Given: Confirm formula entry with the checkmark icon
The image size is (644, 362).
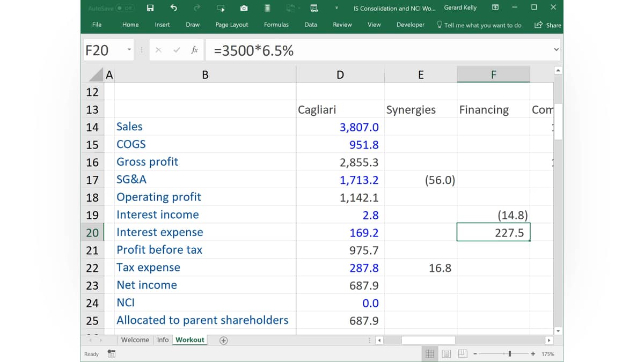Looking at the screenshot, I should pyautogui.click(x=177, y=50).
